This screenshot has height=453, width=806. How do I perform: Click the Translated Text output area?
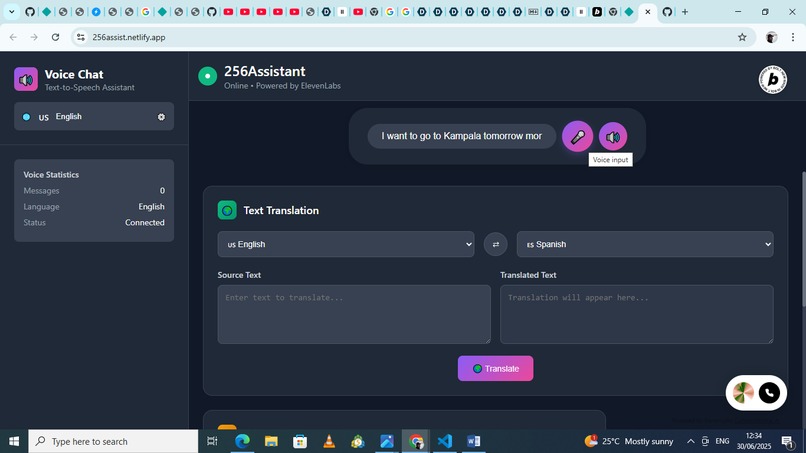[x=637, y=314]
